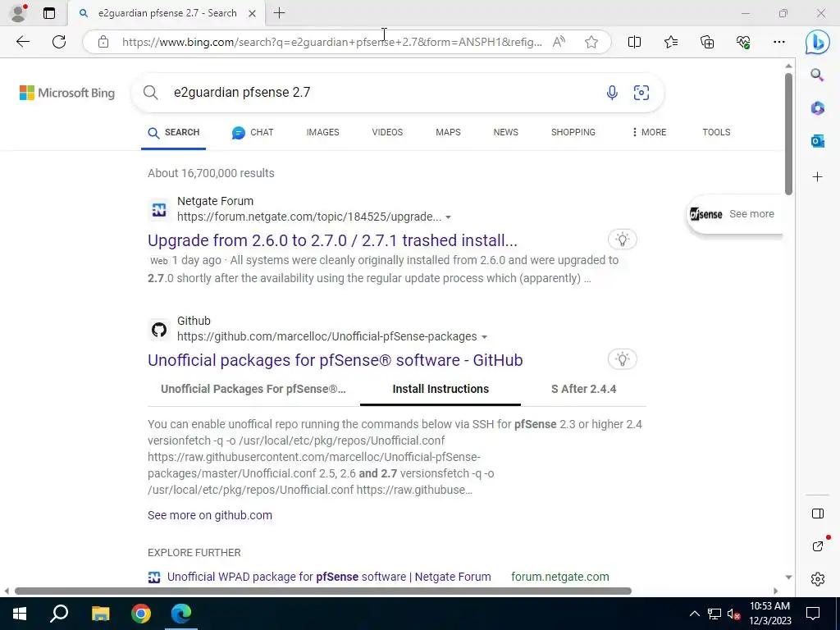Switch to SHOPPING results

tap(573, 132)
